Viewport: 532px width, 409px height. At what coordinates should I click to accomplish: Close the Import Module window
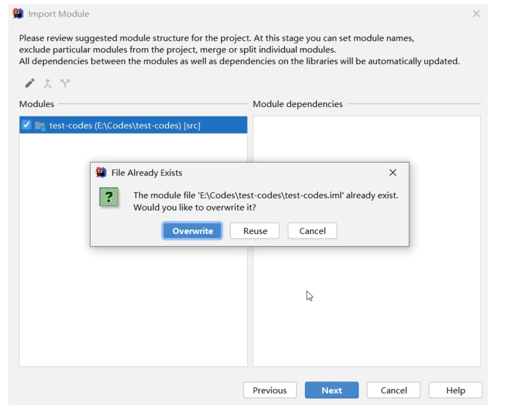click(x=476, y=14)
